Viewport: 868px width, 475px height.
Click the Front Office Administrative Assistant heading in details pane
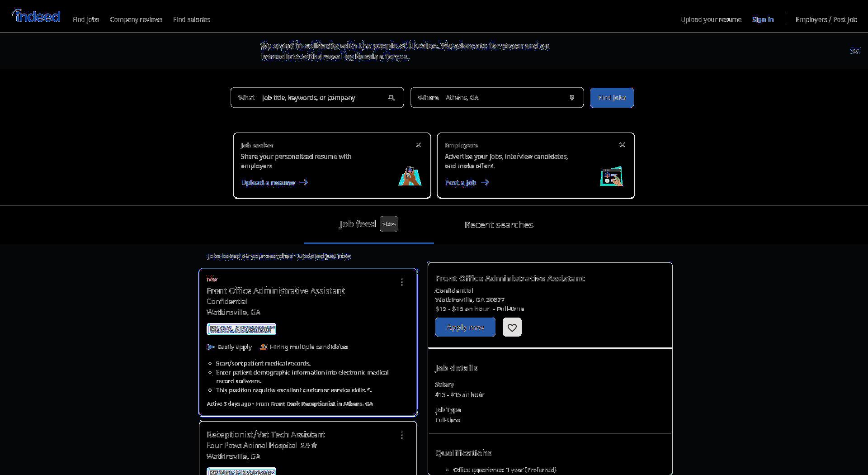(510, 278)
